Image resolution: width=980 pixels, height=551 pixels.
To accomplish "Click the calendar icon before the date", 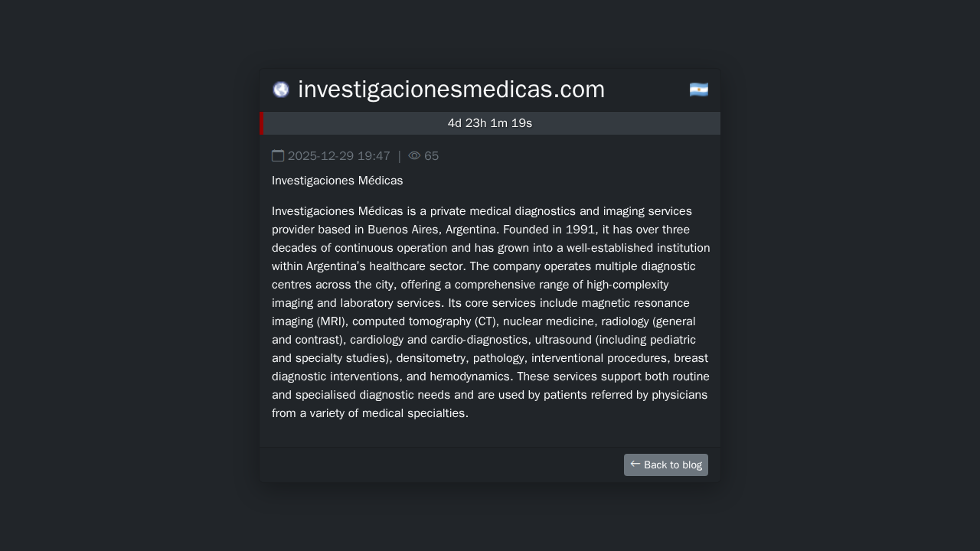I will click(x=278, y=156).
